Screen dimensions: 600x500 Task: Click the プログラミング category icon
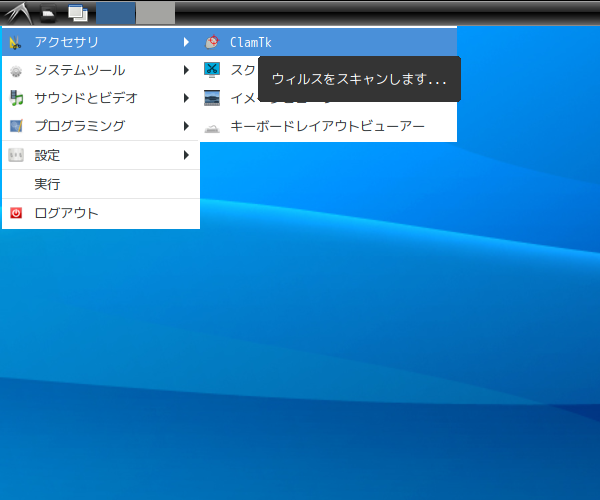click(16, 126)
